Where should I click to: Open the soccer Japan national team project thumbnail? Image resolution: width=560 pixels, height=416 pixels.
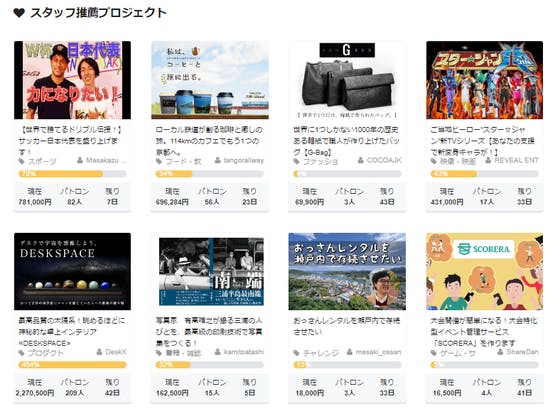[72, 80]
